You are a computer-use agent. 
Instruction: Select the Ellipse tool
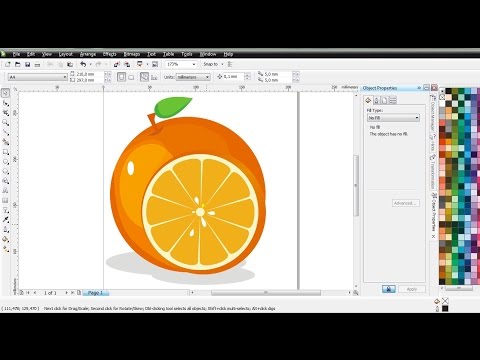tap(5, 162)
